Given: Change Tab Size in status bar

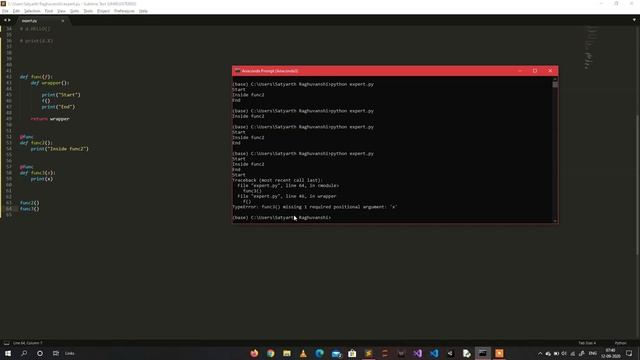Looking at the screenshot, I should [x=587, y=343].
